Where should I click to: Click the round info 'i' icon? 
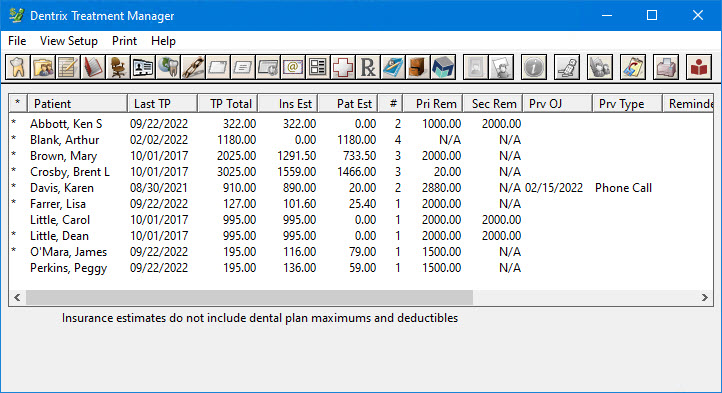[534, 68]
